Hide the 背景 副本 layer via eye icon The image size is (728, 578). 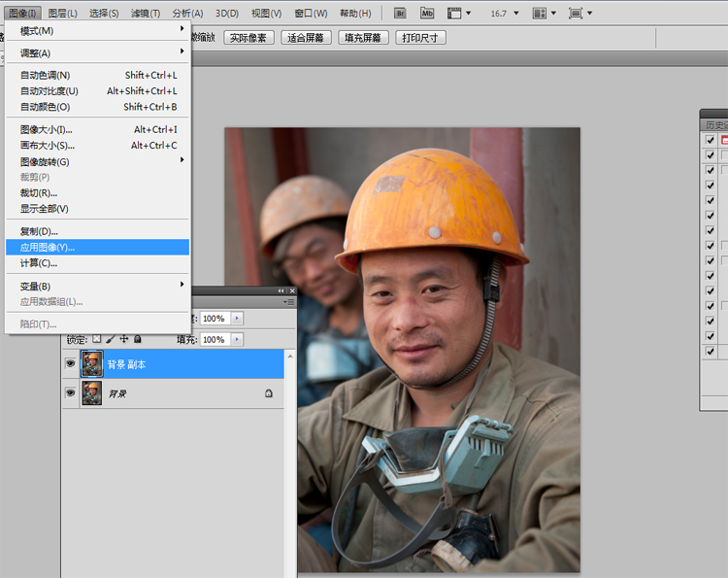pos(70,364)
